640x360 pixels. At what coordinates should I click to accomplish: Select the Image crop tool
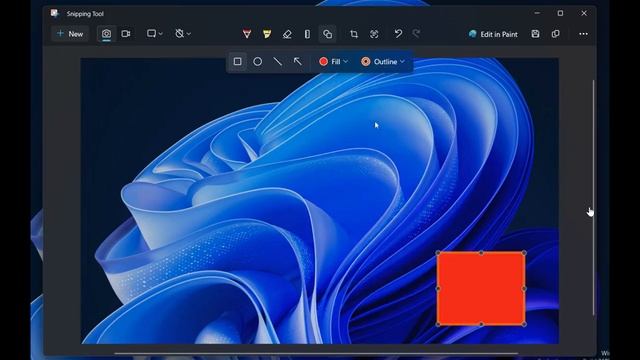(x=354, y=34)
